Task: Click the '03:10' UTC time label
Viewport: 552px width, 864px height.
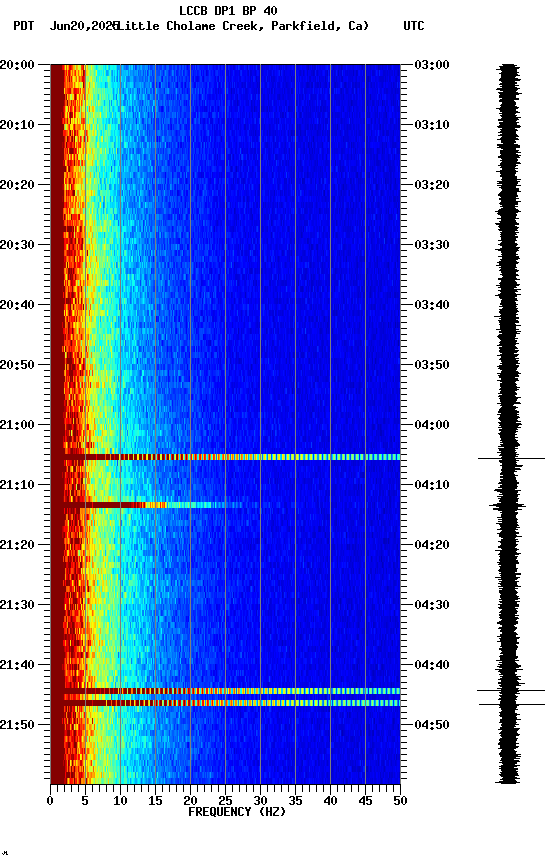Action: click(432, 125)
